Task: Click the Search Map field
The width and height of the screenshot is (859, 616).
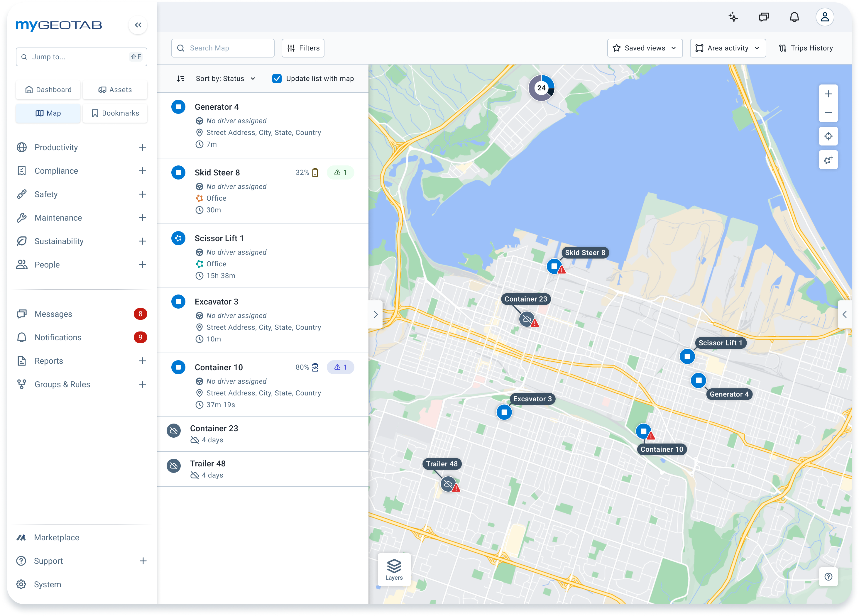Action: click(x=223, y=48)
